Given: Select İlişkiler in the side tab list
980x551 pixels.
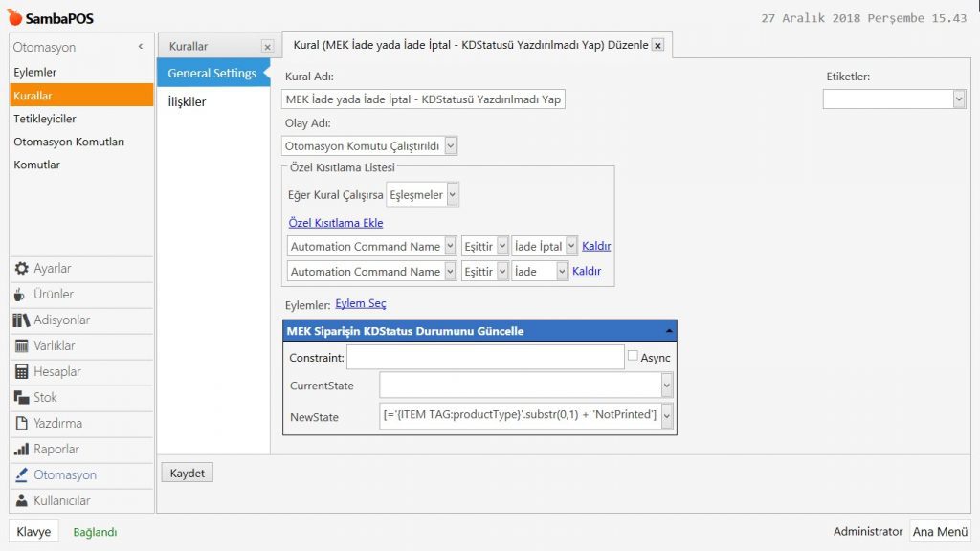Looking at the screenshot, I should click(x=187, y=101).
